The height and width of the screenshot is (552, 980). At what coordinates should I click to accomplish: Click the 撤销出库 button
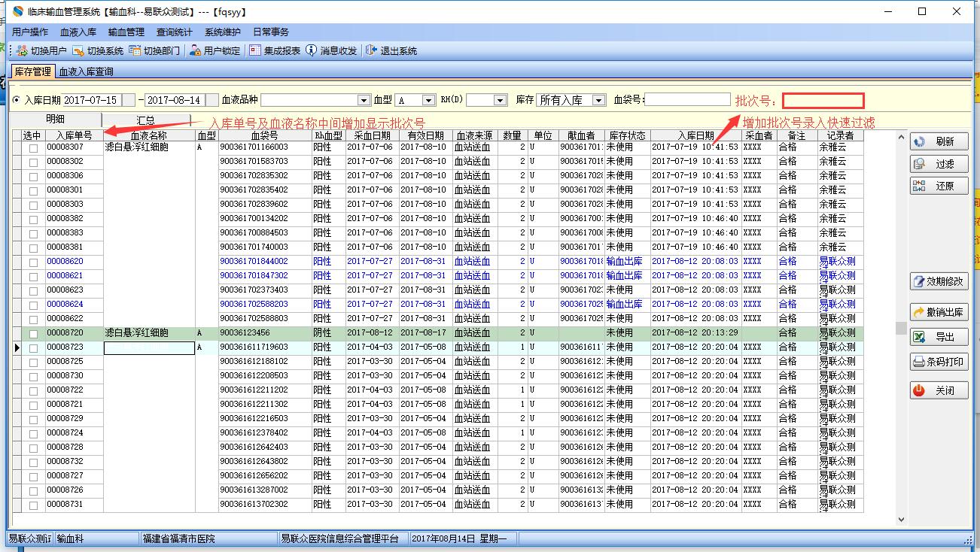click(939, 312)
